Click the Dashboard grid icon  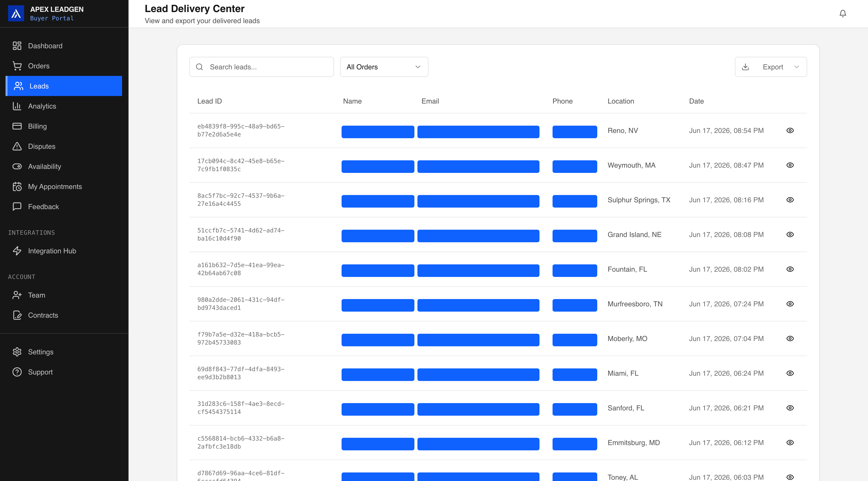17,46
